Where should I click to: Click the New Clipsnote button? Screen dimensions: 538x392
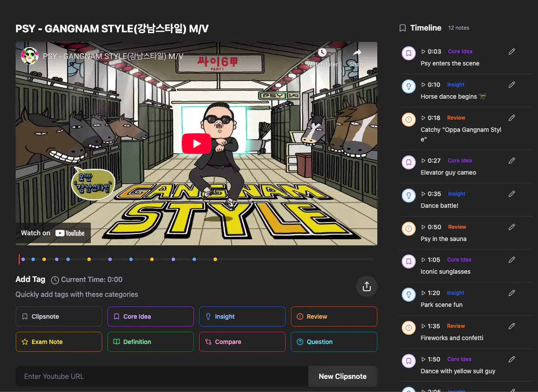pos(343,376)
